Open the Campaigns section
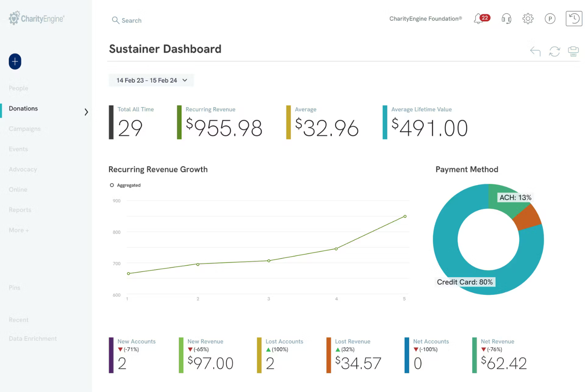 click(x=25, y=129)
